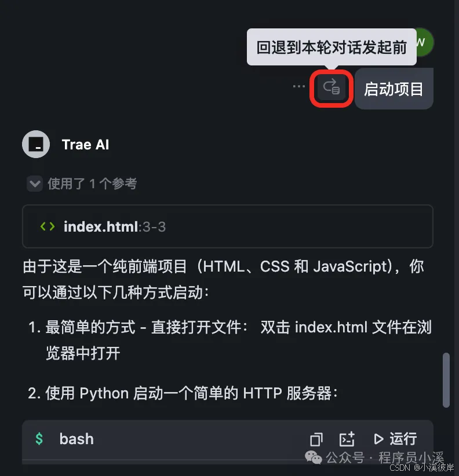Run the bash command with 运行
Image resolution: width=459 pixels, height=476 pixels.
click(x=395, y=439)
